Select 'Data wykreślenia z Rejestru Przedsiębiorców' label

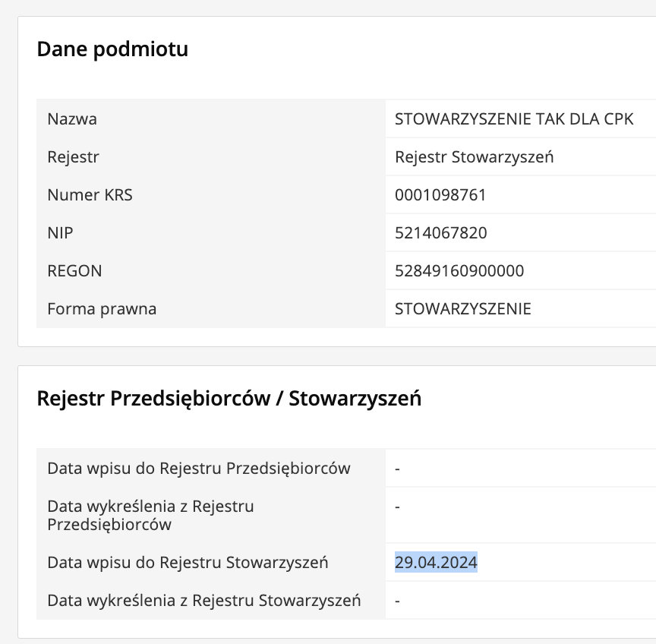click(150, 515)
